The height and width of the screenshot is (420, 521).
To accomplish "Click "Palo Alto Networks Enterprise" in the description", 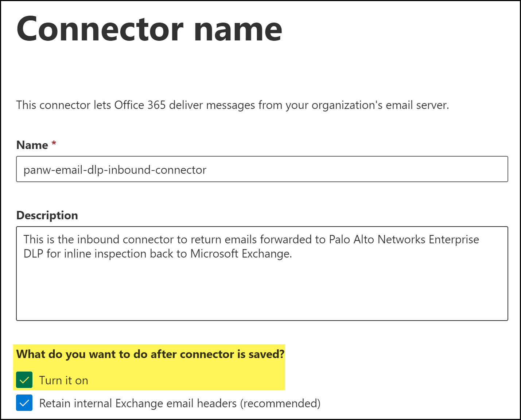I will coord(404,239).
